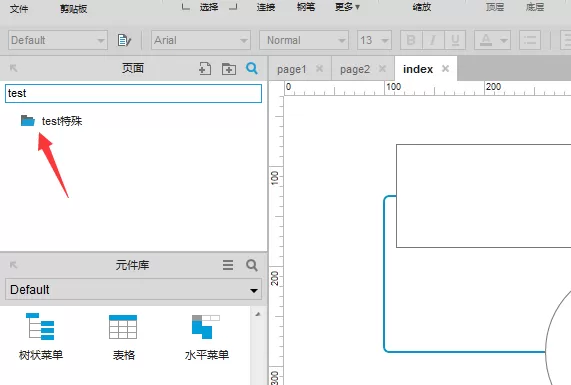Switch to the page2 tab
The width and height of the screenshot is (571, 385).
(x=355, y=69)
